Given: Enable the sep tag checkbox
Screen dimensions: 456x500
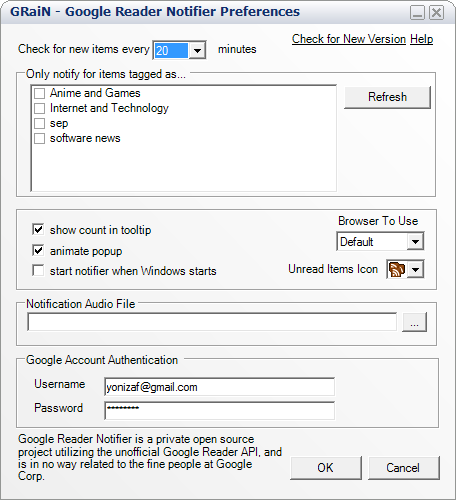Looking at the screenshot, I should tap(39, 123).
